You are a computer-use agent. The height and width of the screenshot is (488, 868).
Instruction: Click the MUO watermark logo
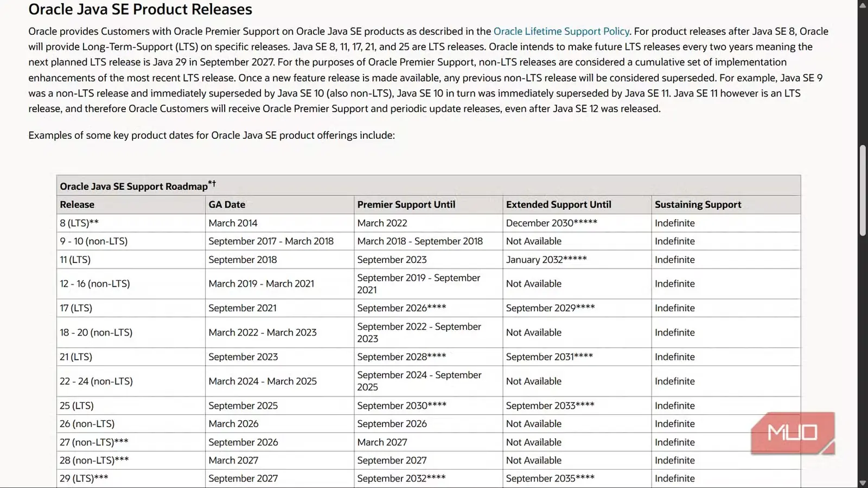793,433
